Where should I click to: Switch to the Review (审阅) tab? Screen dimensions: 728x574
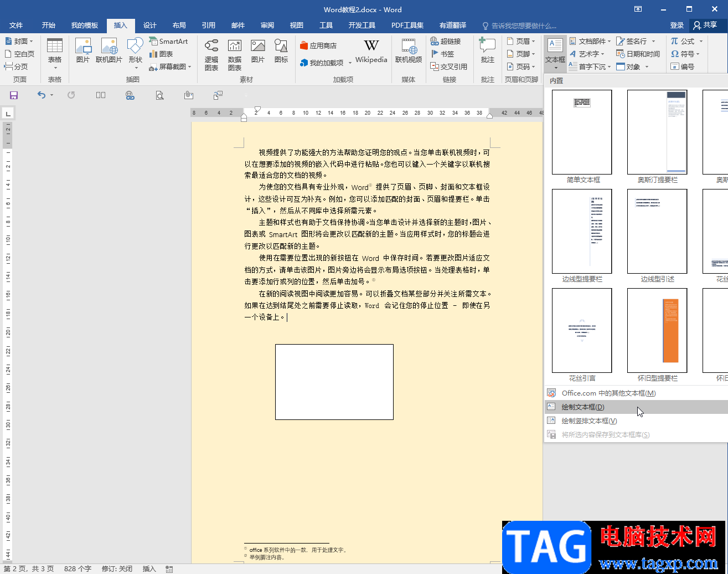267,25
